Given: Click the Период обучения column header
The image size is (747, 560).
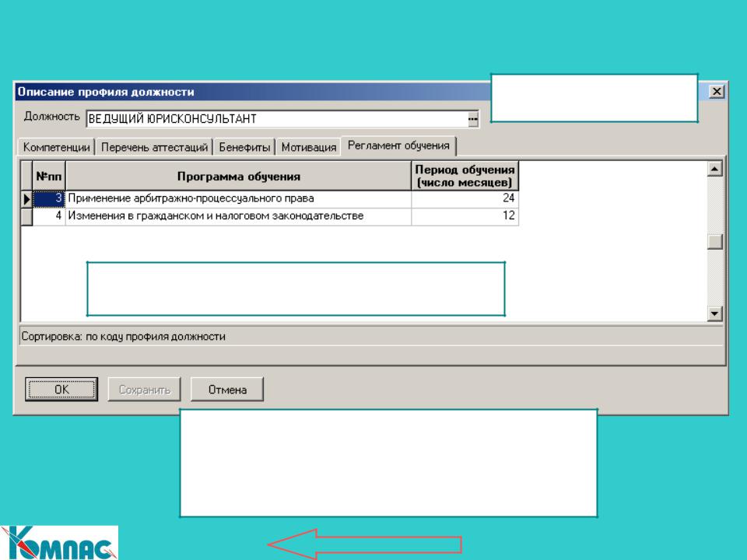Looking at the screenshot, I should tap(465, 177).
